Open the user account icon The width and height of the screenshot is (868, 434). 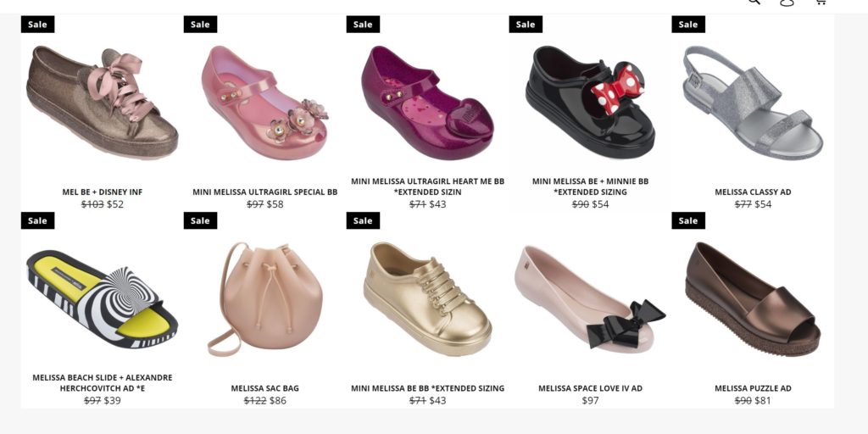(787, 3)
